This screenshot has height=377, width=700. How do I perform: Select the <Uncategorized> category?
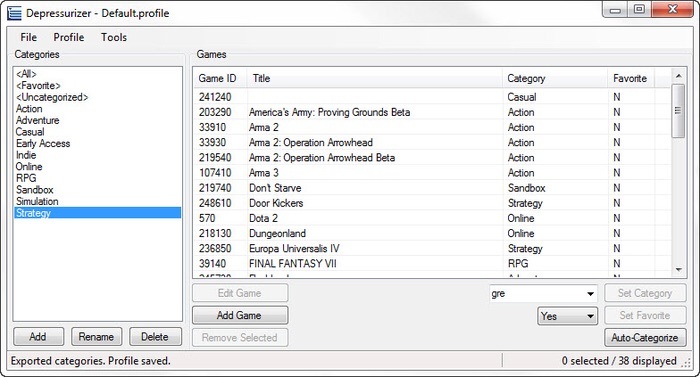point(97,97)
